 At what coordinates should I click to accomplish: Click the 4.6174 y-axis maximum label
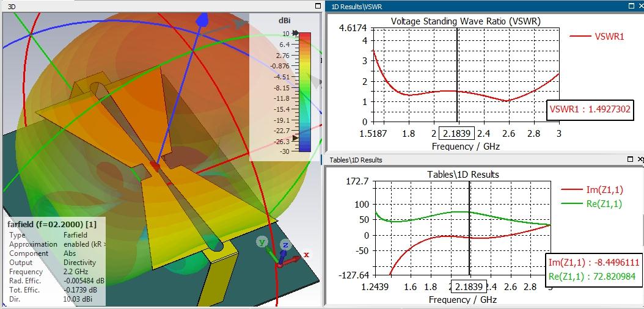pyautogui.click(x=352, y=29)
